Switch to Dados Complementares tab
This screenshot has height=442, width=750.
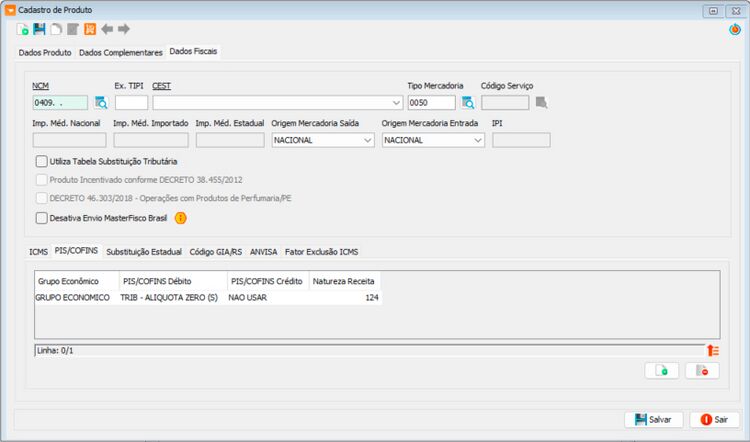tap(121, 53)
